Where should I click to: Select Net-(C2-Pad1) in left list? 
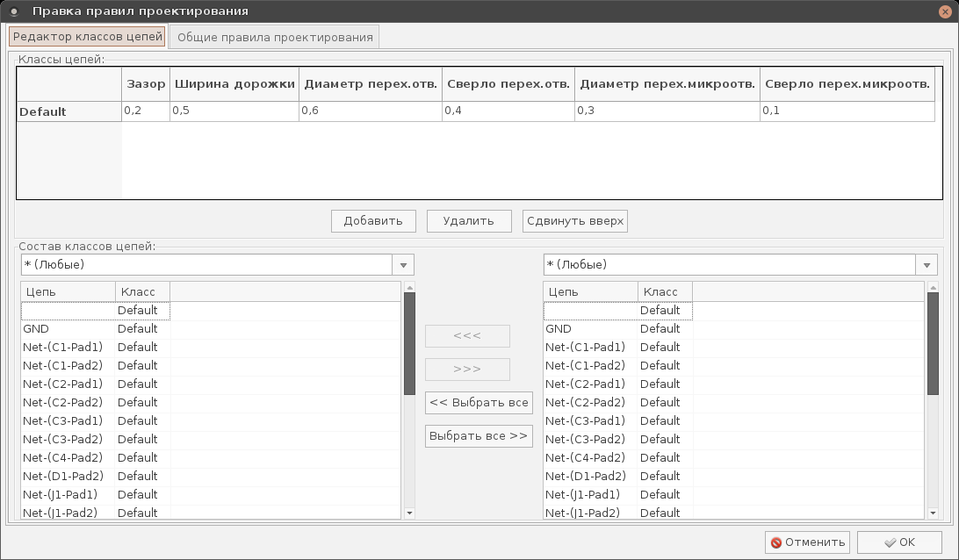coord(211,384)
